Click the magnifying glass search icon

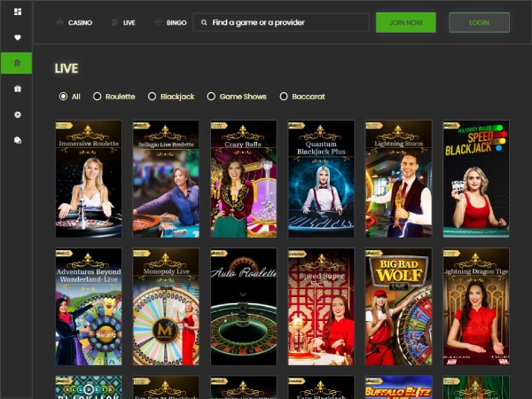click(x=203, y=23)
